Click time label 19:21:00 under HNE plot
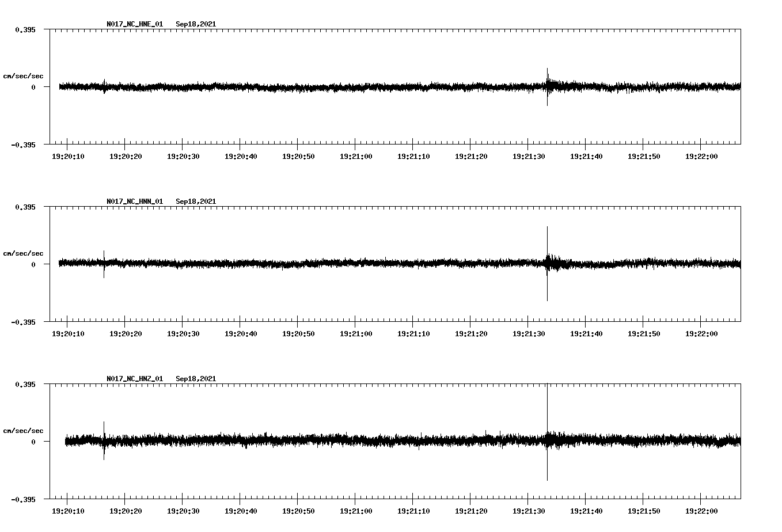 [x=356, y=157]
